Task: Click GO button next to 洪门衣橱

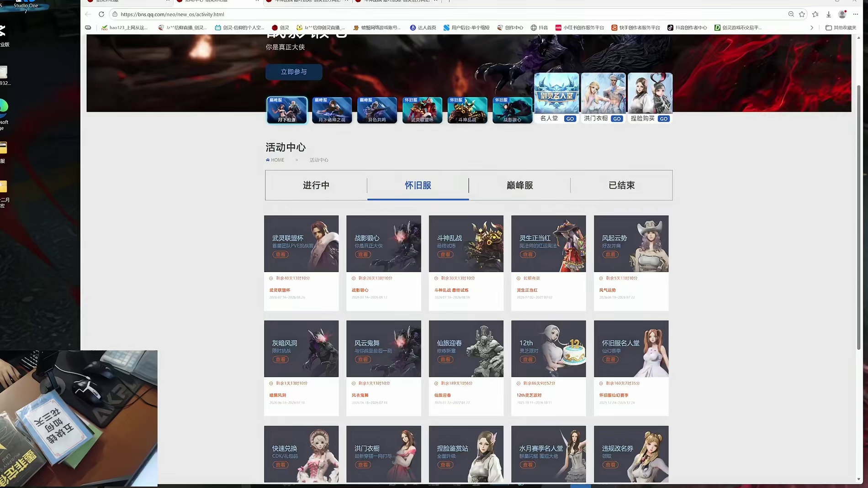Action: coord(617,119)
